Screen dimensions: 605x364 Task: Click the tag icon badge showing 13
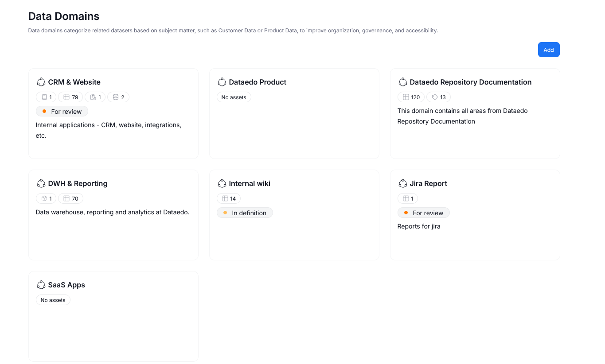[x=438, y=97]
